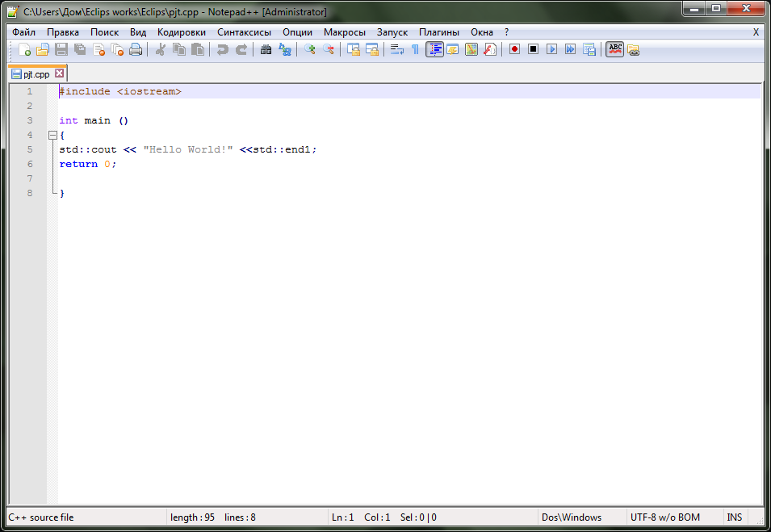Open Find dialog with binoculars icon
The image size is (771, 532).
pos(266,50)
